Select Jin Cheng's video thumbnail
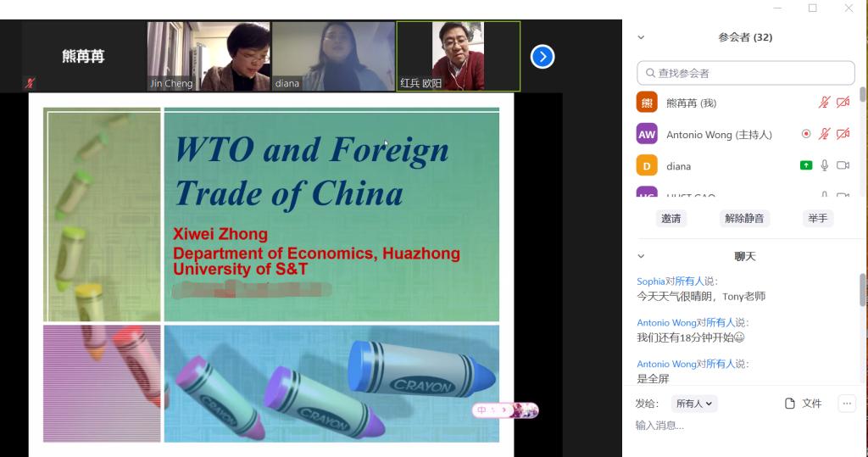 click(x=209, y=56)
